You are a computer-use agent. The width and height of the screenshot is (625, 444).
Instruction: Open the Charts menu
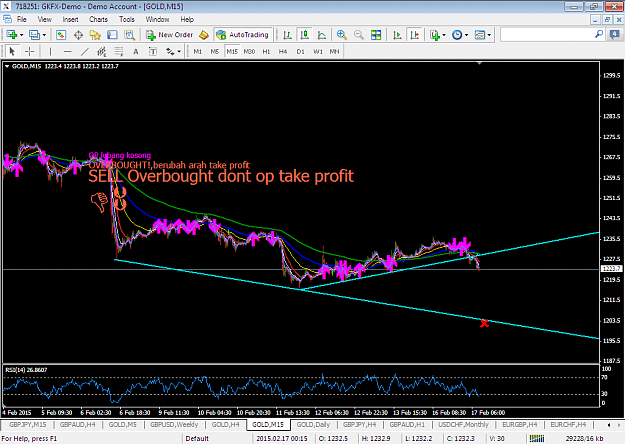click(x=98, y=19)
